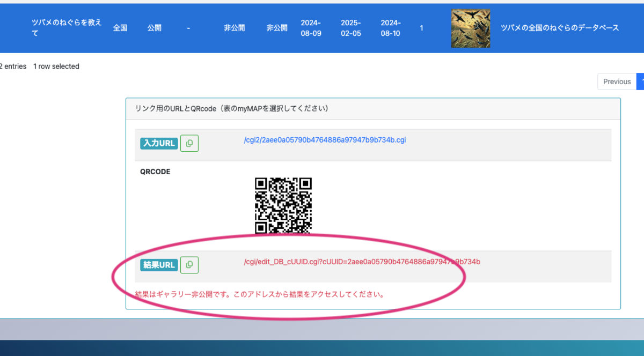Click the date cell 2024-08-10
644x356 pixels.
391,28
